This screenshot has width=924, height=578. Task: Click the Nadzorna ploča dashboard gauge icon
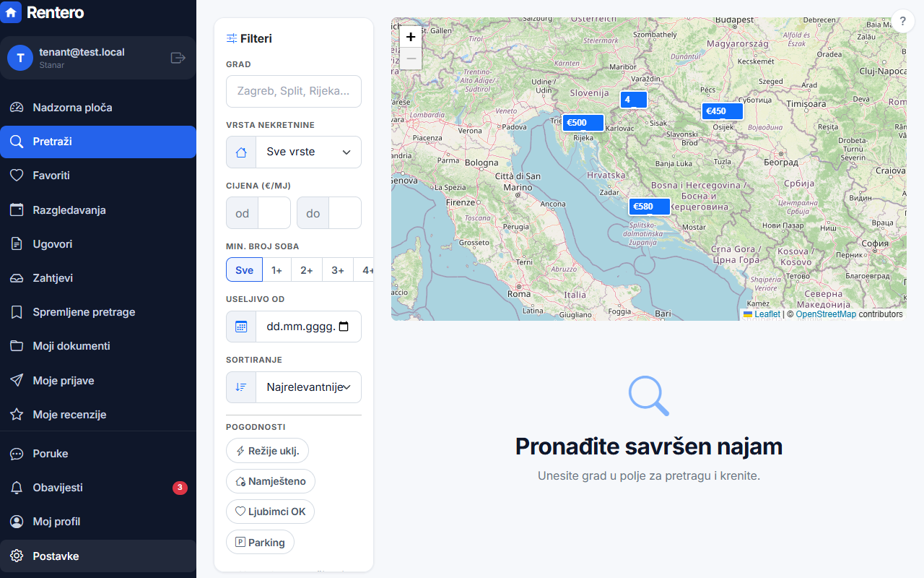(17, 108)
